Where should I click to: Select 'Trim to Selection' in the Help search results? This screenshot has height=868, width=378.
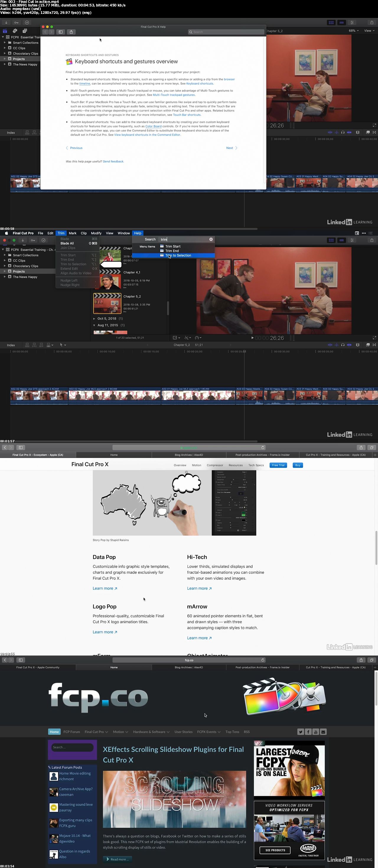pyautogui.click(x=173, y=255)
